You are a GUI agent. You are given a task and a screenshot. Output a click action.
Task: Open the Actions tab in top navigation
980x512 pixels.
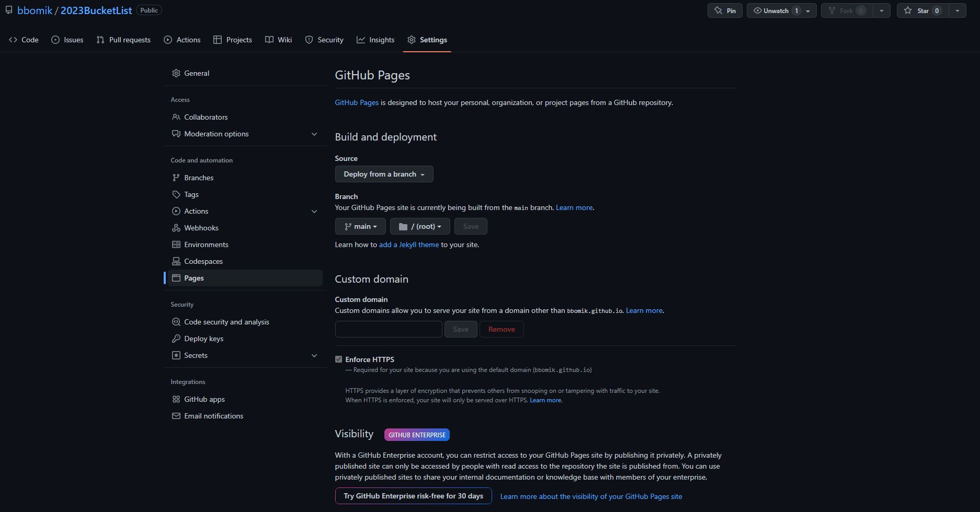point(182,40)
